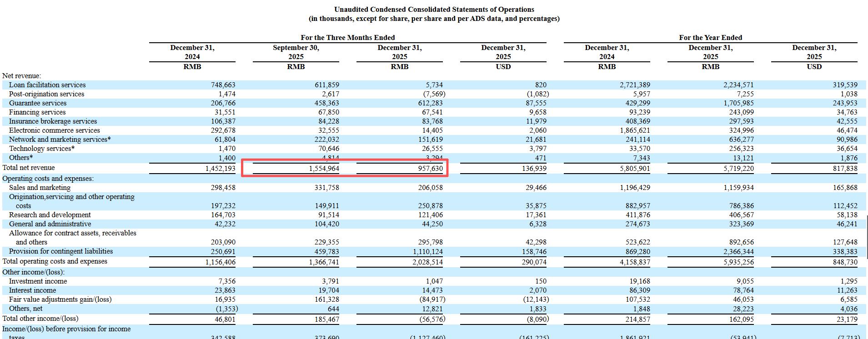Screen dimensions: 868x339
Task: Click the 'Guarantee services' row label
Action: 38,103
